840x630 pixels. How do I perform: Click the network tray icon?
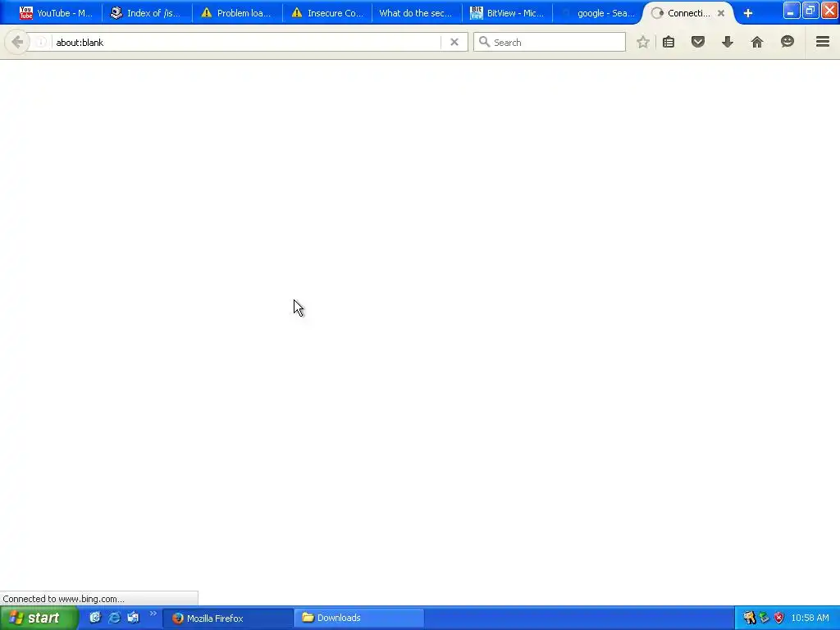pyautogui.click(x=764, y=619)
